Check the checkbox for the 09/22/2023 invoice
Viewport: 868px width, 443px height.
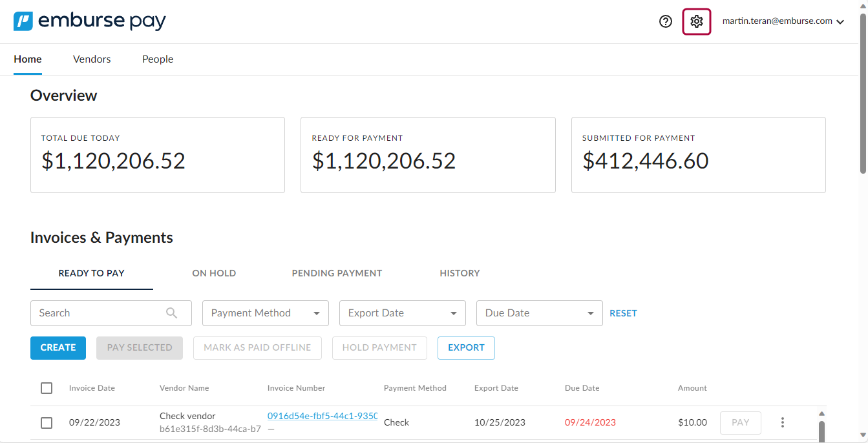click(x=47, y=423)
